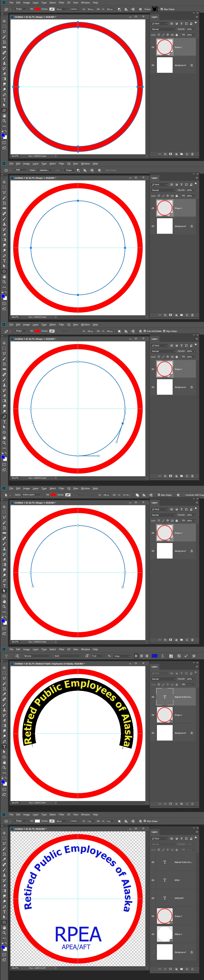
Task: Open the Layer menu in the first screenshot
Action: pyautogui.click(x=35, y=3)
